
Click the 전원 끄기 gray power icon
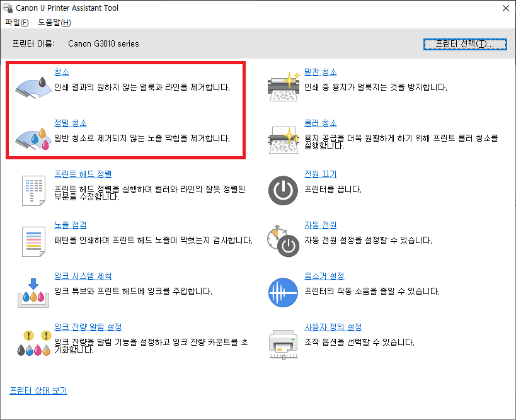[283, 190]
